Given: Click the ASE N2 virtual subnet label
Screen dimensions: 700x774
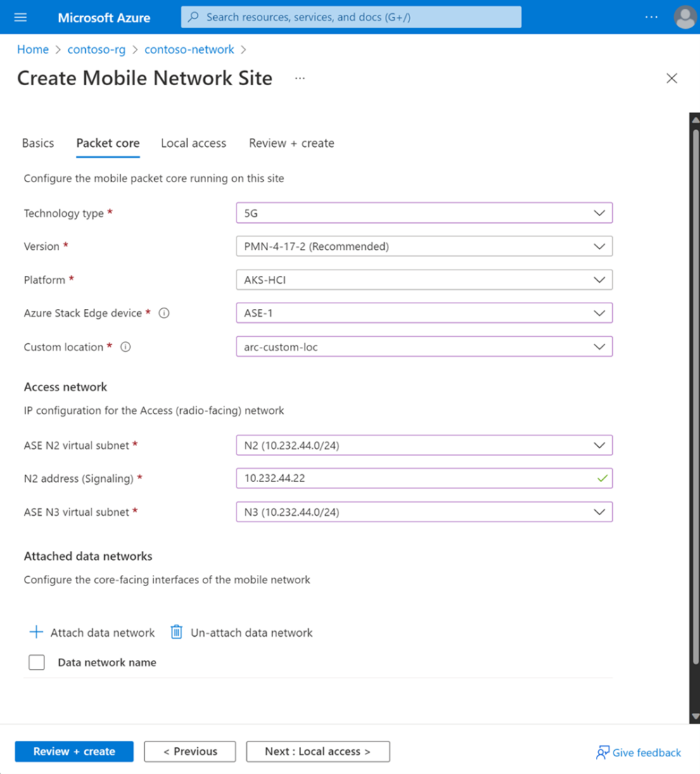Looking at the screenshot, I should point(77,445).
